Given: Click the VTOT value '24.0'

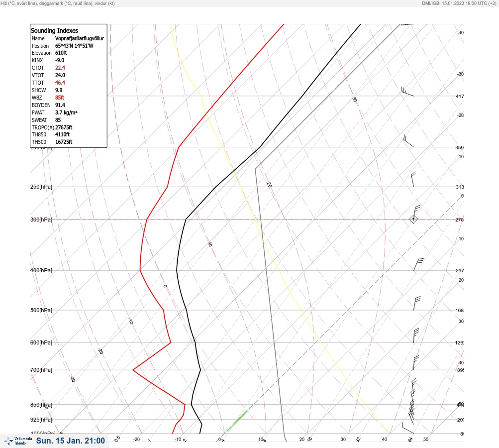Looking at the screenshot, I should pyautogui.click(x=60, y=75).
